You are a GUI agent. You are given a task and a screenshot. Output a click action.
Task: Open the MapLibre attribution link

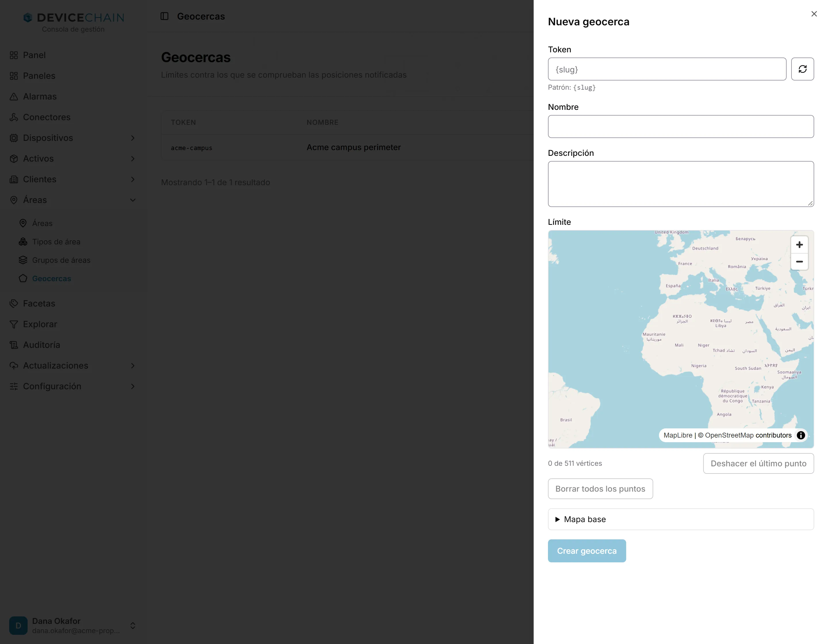pyautogui.click(x=677, y=435)
